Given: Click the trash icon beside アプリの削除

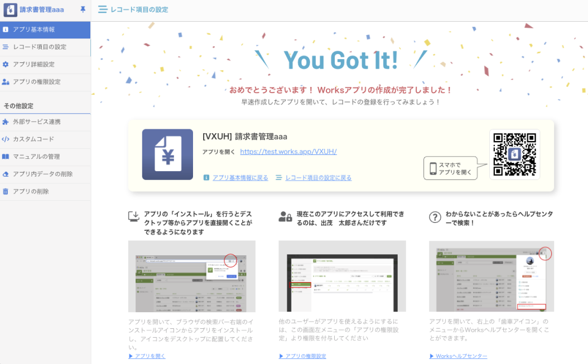Looking at the screenshot, I should [6, 191].
